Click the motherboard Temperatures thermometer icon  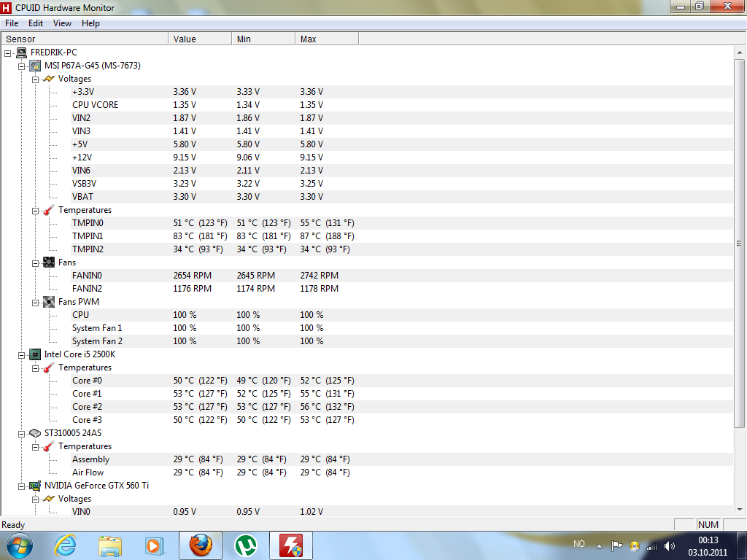tap(49, 210)
